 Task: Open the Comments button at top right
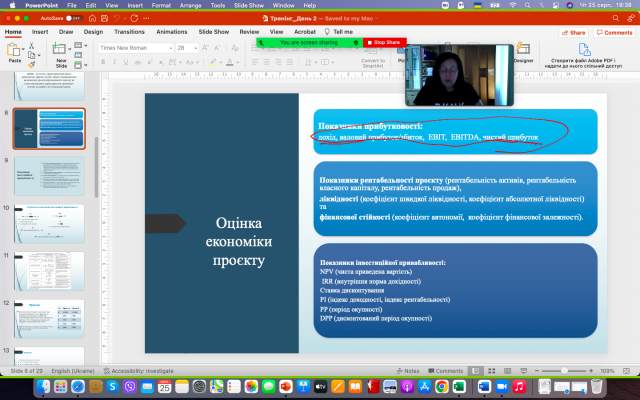[x=614, y=33]
